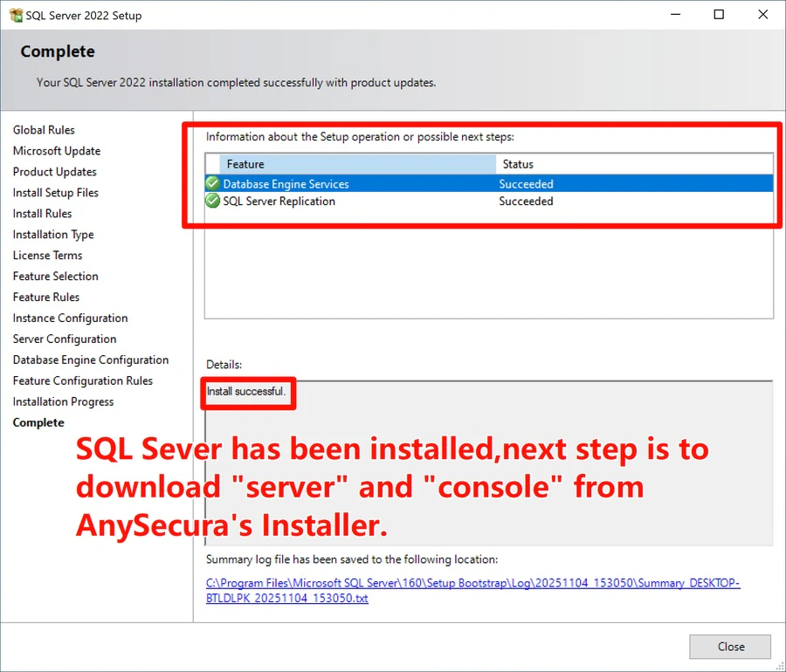Click the Feature Rules step

click(x=46, y=297)
